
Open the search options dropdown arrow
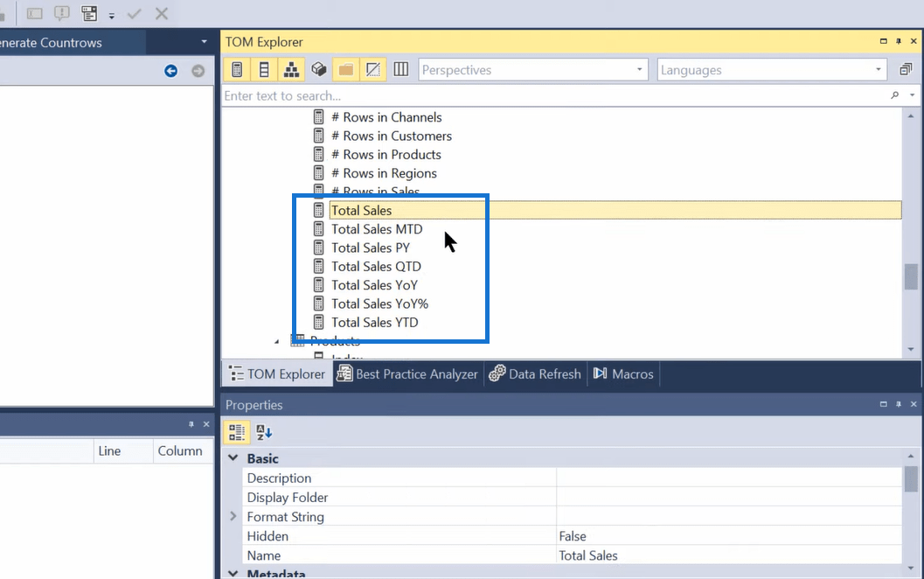point(913,95)
